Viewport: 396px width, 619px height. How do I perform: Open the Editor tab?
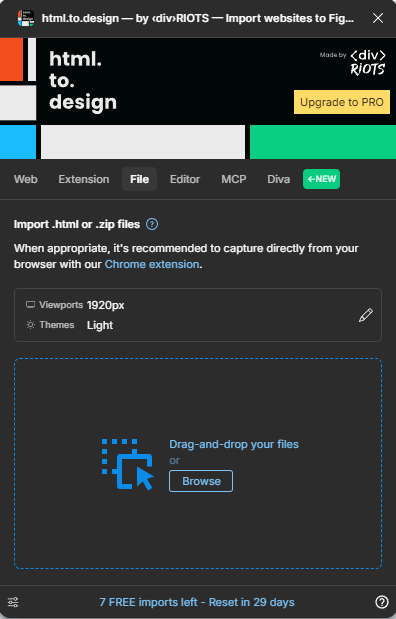185,179
